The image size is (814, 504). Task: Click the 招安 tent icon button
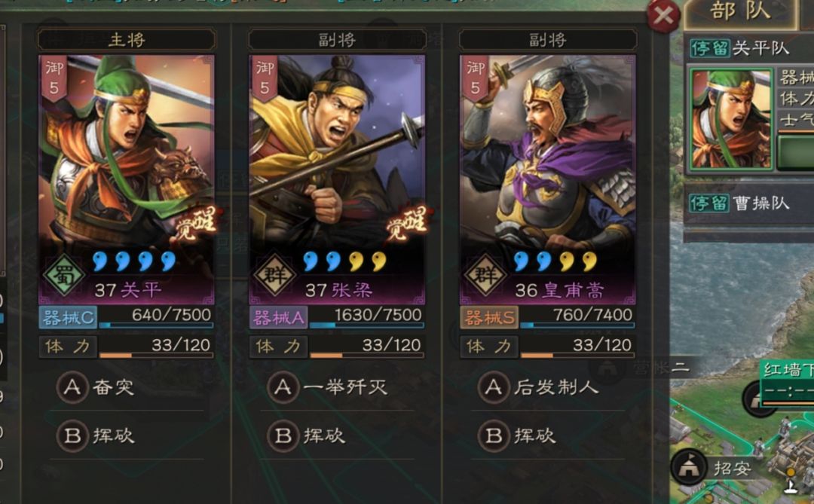click(x=688, y=466)
